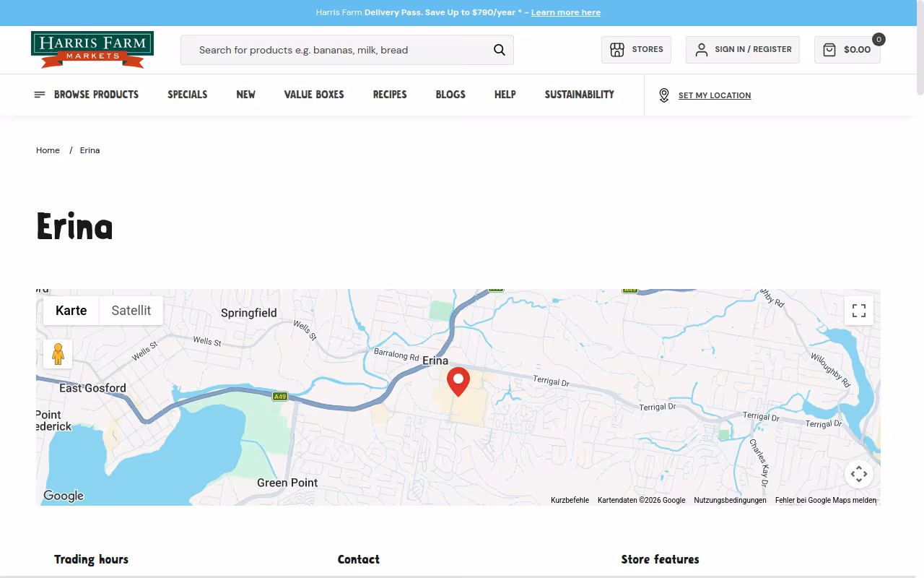Viewport: 924px width, 578px height.
Task: Open the Sustainability menu item
Action: [x=580, y=95]
